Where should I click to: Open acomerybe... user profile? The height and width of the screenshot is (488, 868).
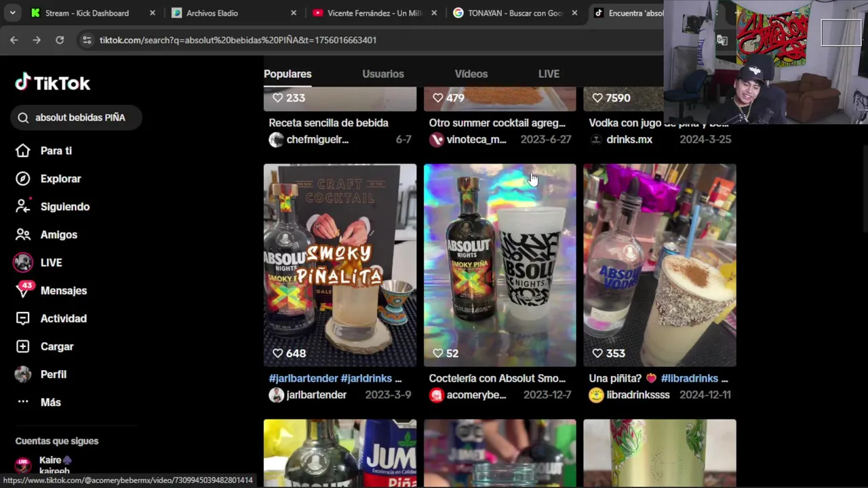pos(476,394)
